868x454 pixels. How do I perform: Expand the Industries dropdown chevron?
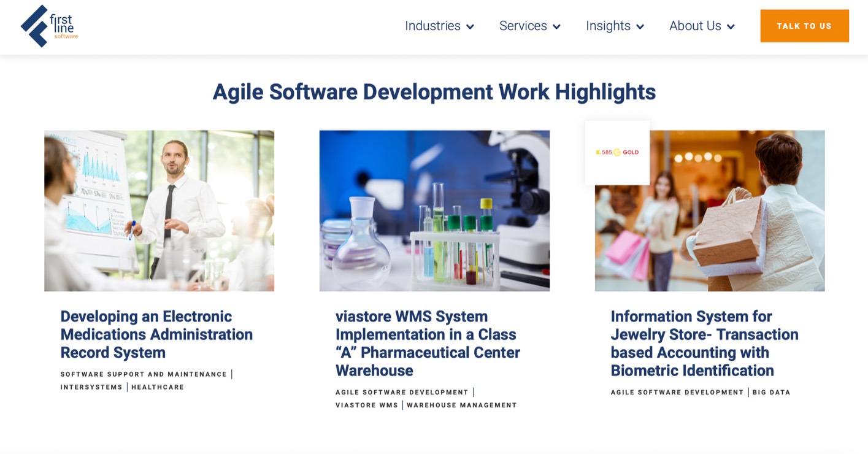click(x=470, y=27)
